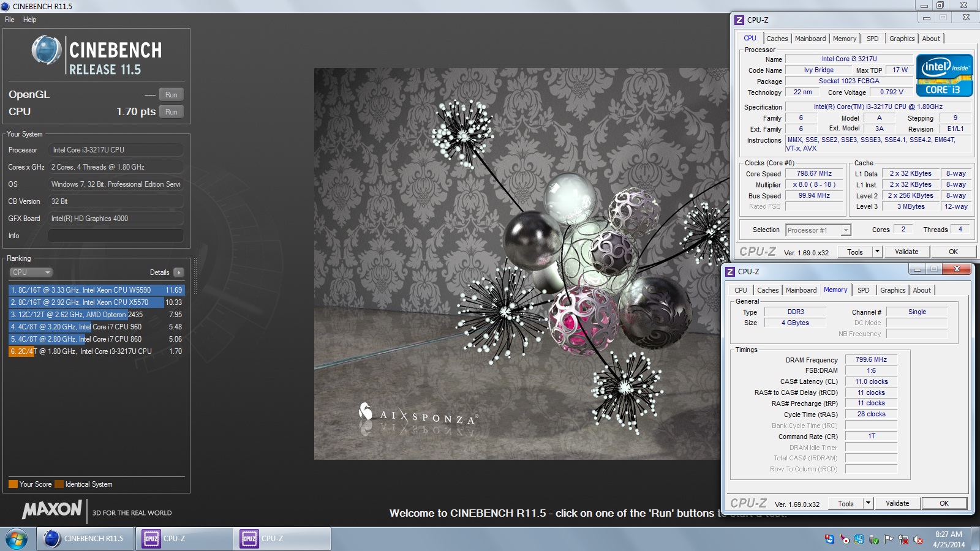Image resolution: width=980 pixels, height=551 pixels.
Task: Click the Core Voltage value 0.792 V
Action: 891,92
